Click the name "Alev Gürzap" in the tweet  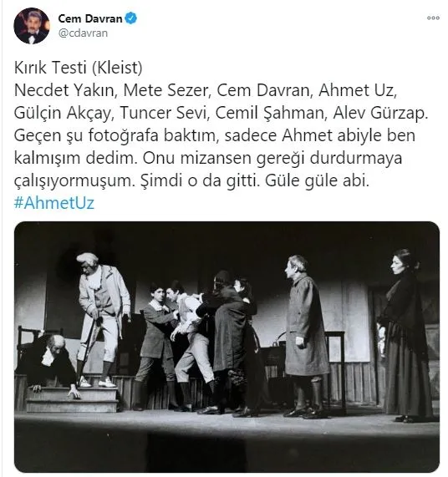pos(379,113)
